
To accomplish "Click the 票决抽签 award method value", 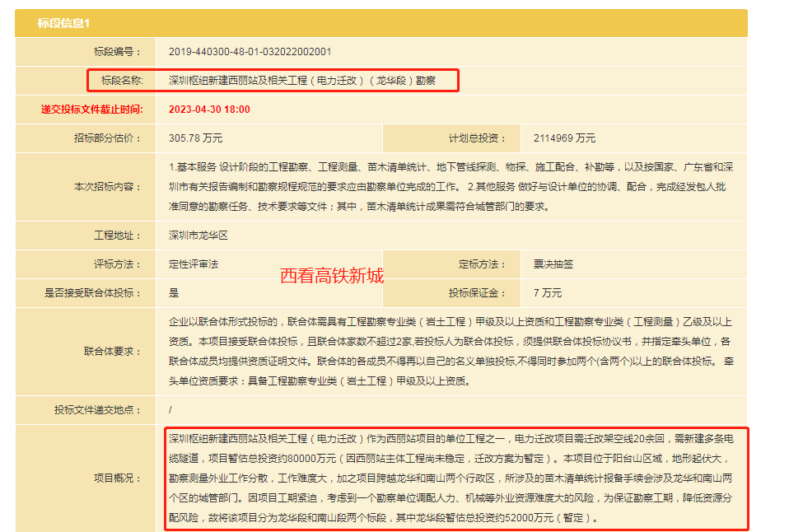I will 553,264.
